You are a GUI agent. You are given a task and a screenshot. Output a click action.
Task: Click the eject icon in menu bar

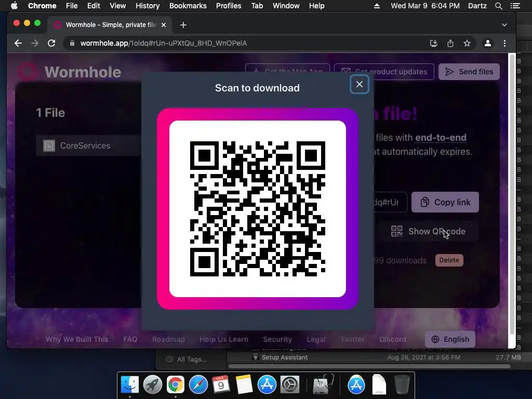point(377,6)
